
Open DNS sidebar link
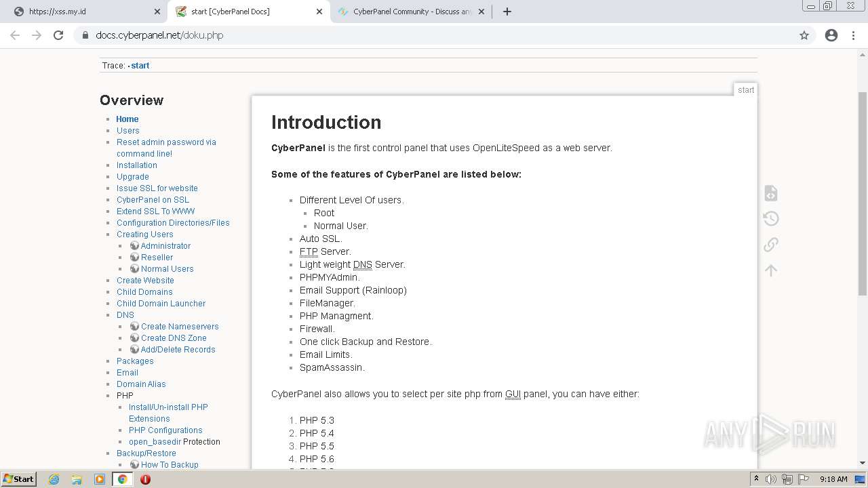(x=125, y=315)
